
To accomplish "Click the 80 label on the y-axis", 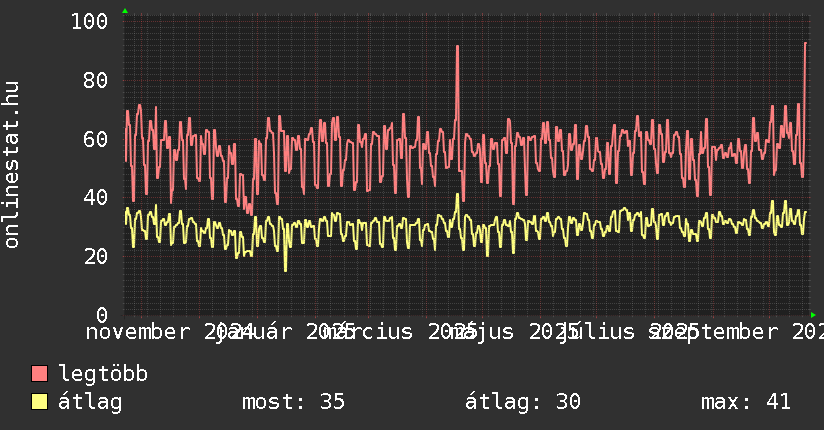I will coord(96,80).
